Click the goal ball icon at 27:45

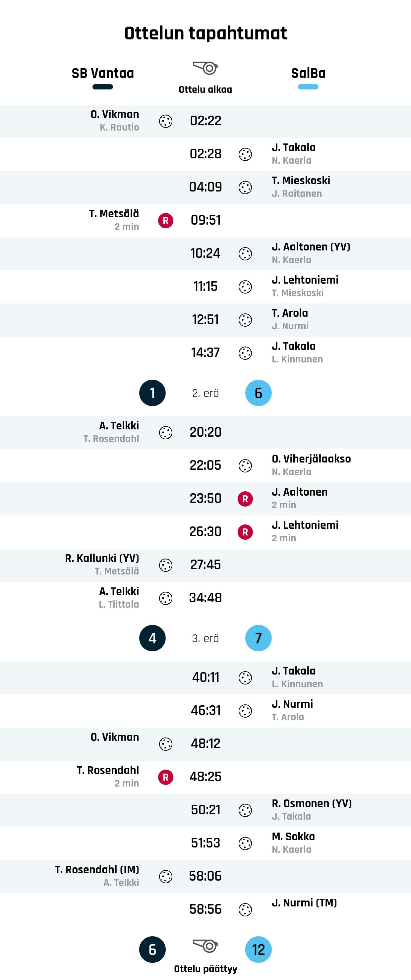pos(165,565)
